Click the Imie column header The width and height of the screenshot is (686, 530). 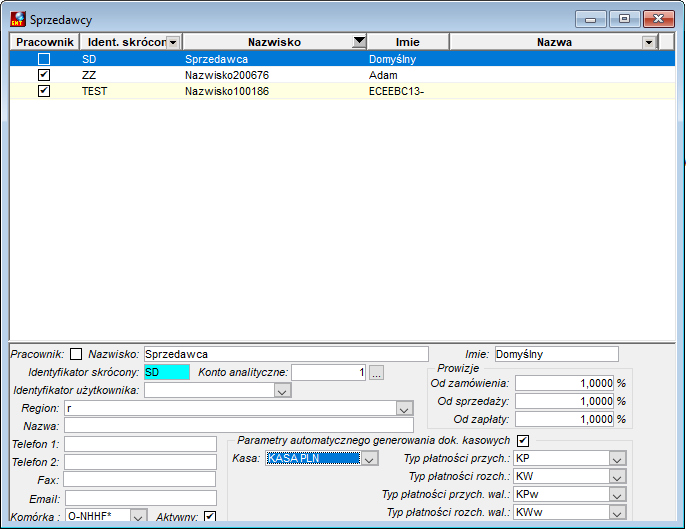click(408, 42)
